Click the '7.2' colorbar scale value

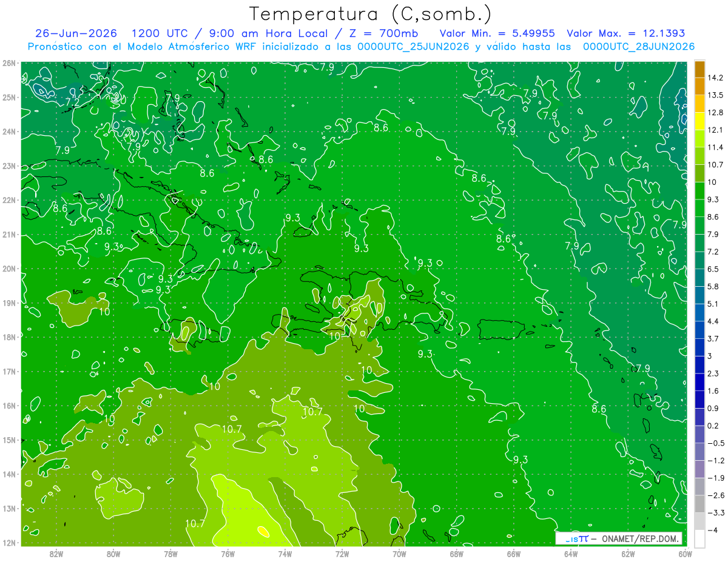713,252
